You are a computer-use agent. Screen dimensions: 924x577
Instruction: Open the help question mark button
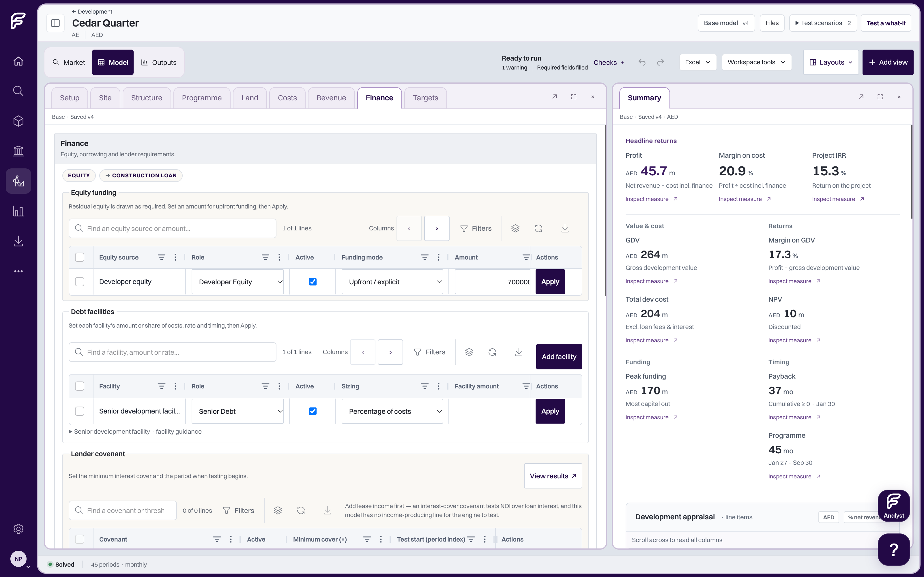click(x=894, y=550)
